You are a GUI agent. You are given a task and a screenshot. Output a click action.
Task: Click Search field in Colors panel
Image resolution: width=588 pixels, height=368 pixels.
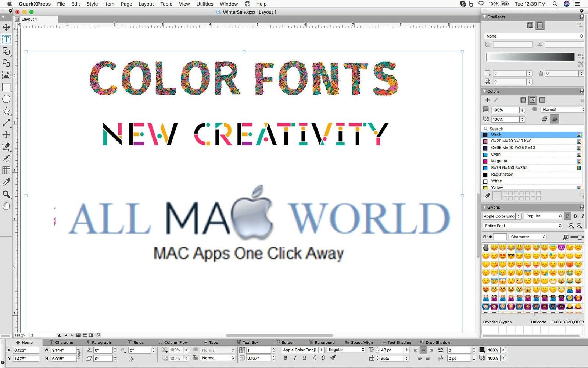click(x=532, y=129)
